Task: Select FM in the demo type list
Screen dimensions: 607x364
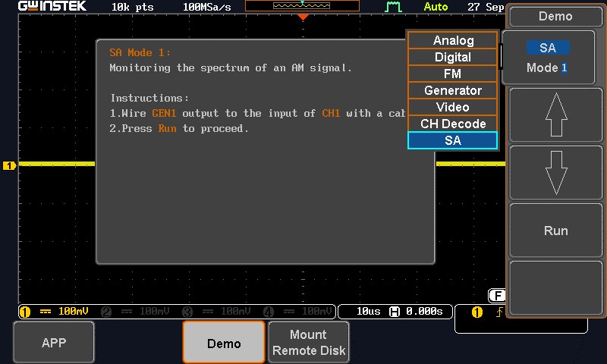Action: click(x=453, y=74)
